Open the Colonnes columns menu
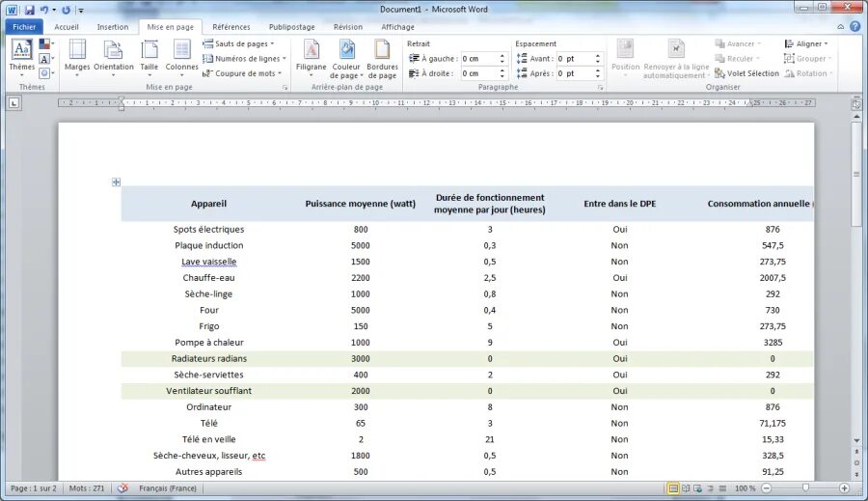Viewport: 868px width, 501px height. [181, 58]
